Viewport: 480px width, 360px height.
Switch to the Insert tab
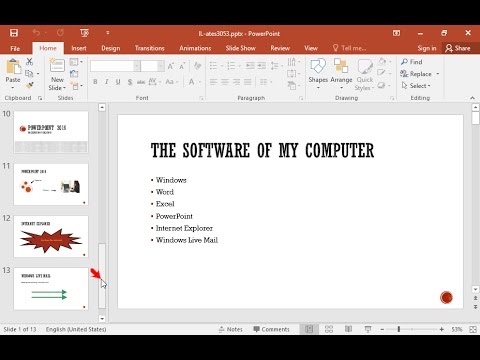tap(79, 48)
